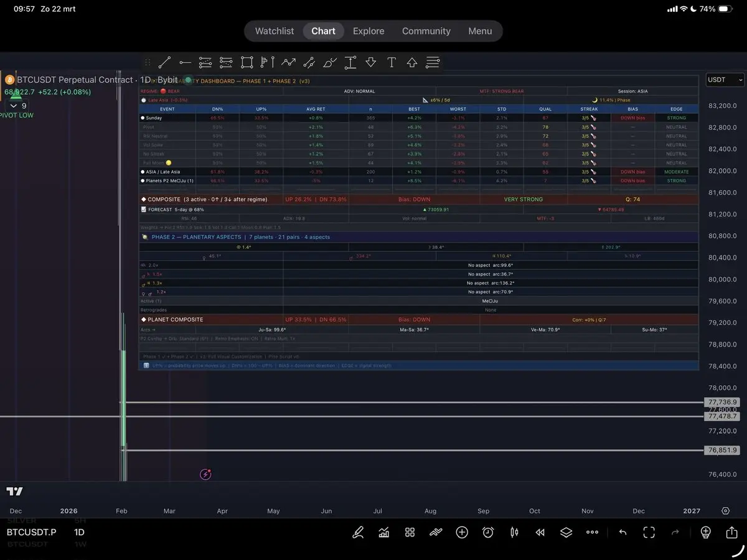Open the 1D timeframe picker
747x560 pixels.
tap(79, 532)
